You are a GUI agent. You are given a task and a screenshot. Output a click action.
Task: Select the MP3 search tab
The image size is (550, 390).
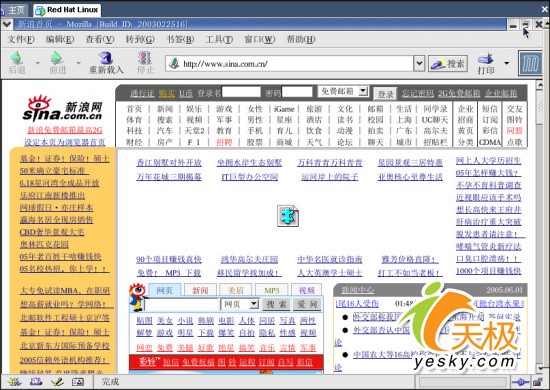272,290
